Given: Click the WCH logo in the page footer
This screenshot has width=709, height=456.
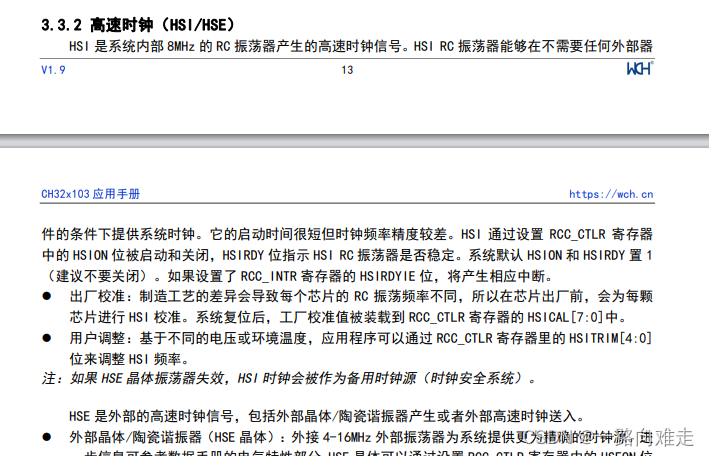Looking at the screenshot, I should point(640,68).
